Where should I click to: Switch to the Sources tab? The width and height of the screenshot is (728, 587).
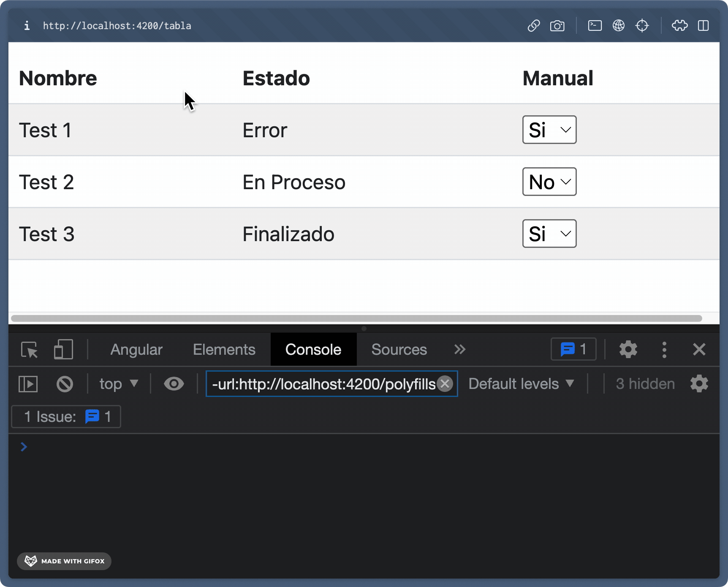tap(399, 349)
